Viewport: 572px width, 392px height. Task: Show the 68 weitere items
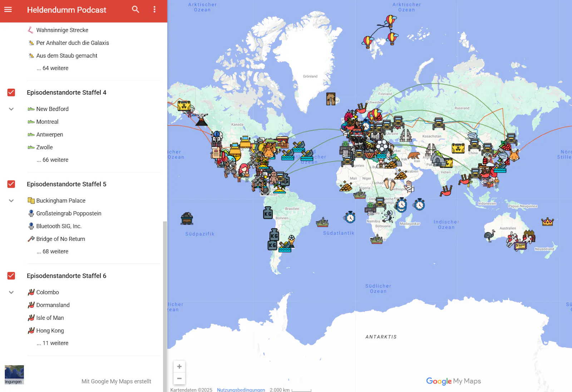(x=53, y=251)
